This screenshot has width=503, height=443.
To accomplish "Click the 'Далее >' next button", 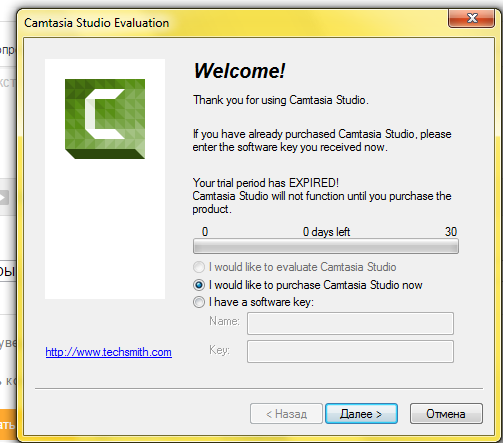I will coord(361,414).
